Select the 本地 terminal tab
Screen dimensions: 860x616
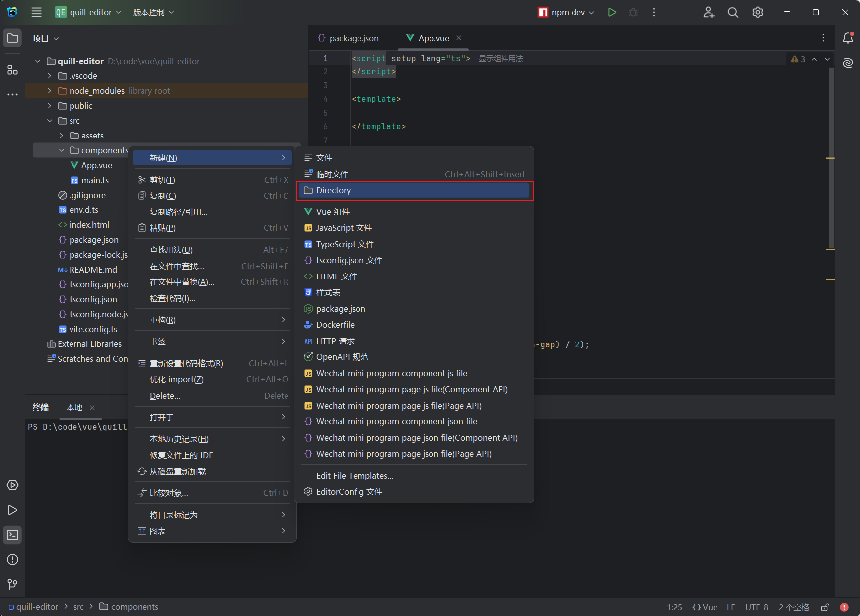tap(74, 407)
